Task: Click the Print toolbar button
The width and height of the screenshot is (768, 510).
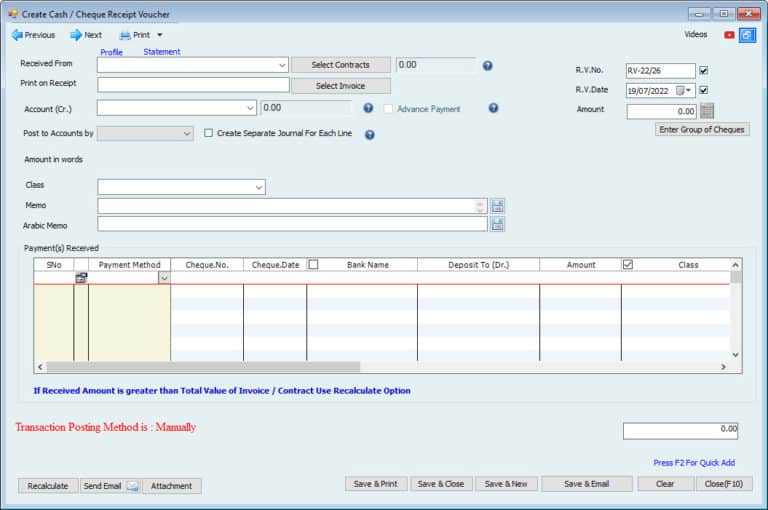Action: (135, 35)
